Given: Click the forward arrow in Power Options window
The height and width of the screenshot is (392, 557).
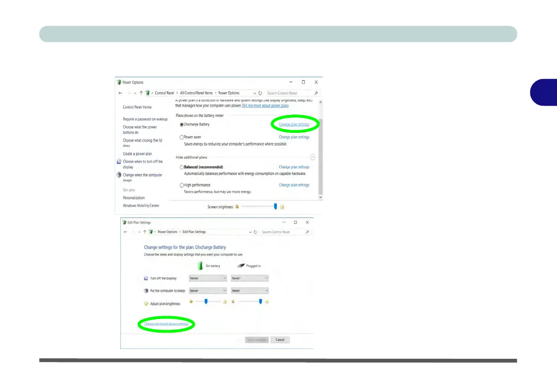Looking at the screenshot, I should pos(129,93).
